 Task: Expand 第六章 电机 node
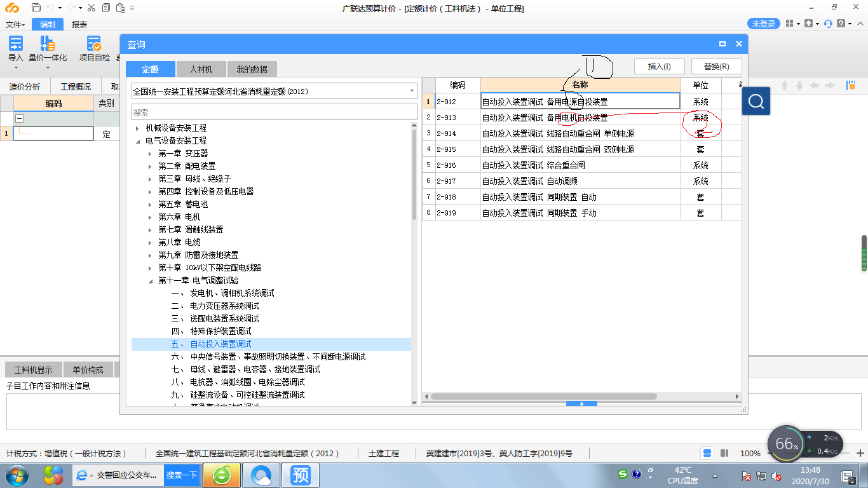point(150,217)
